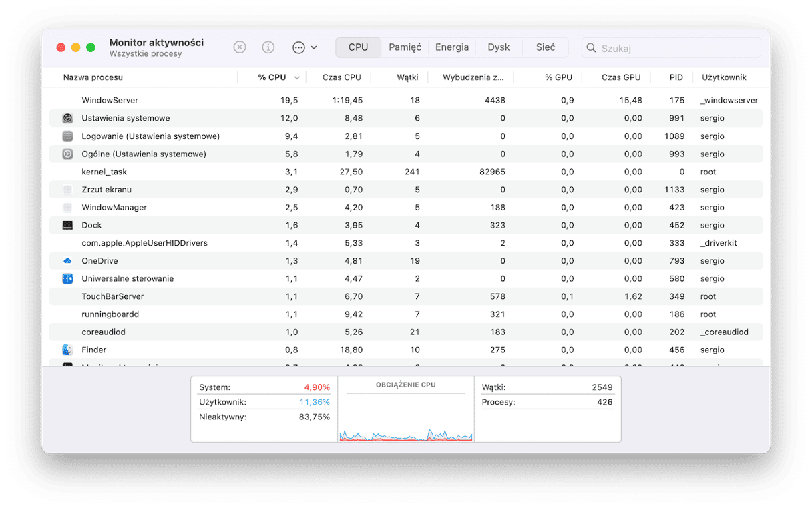Select the Ustawienia systemowe gear icon
Viewport: 812px width, 508px height.
coord(67,118)
